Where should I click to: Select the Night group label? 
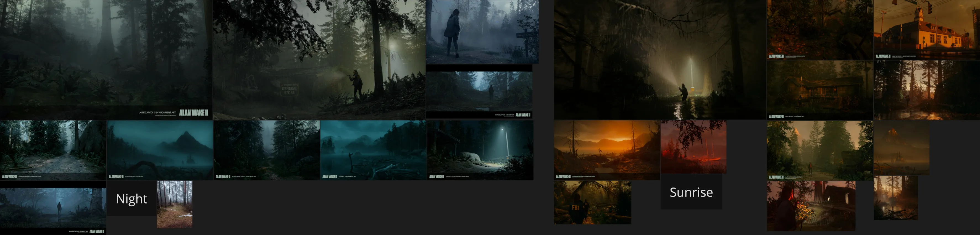132,199
